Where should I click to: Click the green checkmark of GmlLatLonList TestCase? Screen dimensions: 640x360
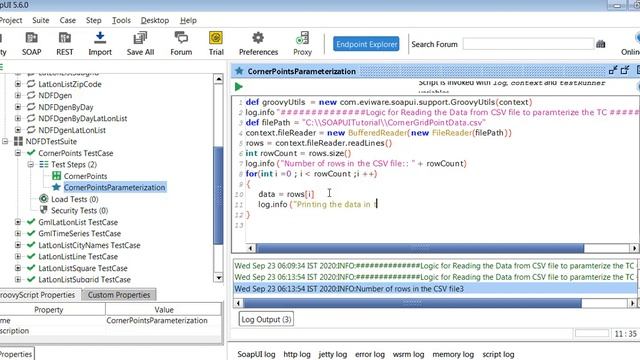coord(31,222)
